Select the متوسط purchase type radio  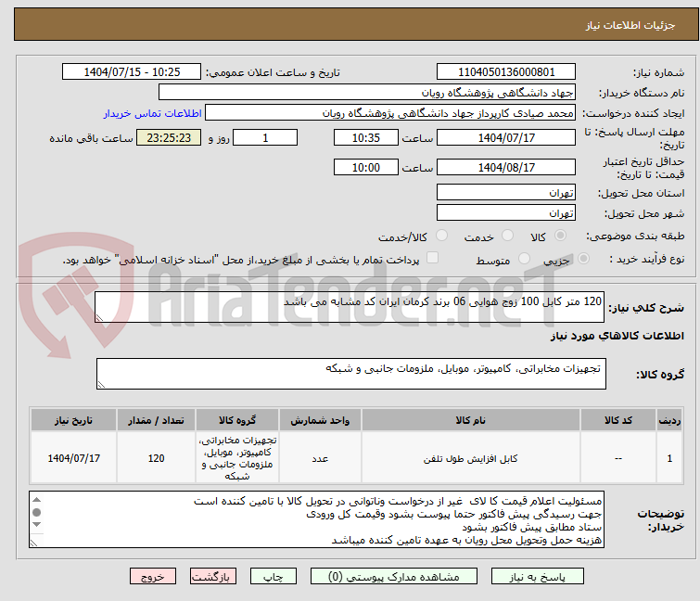point(524,259)
